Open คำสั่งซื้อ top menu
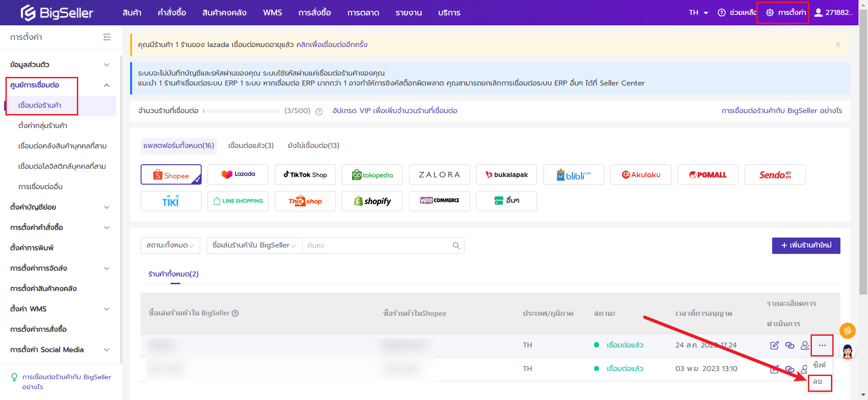Screen dimensions: 868x400 pyautogui.click(x=172, y=13)
